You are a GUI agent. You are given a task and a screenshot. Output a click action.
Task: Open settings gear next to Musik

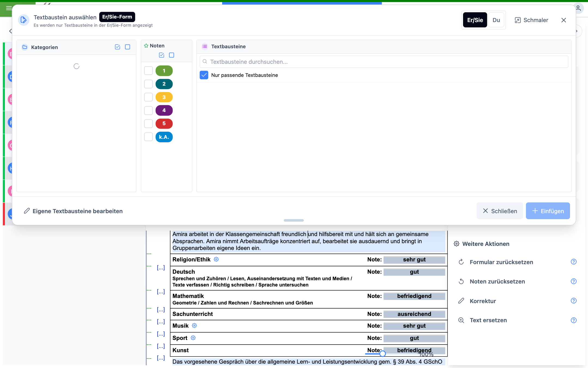pos(194,325)
